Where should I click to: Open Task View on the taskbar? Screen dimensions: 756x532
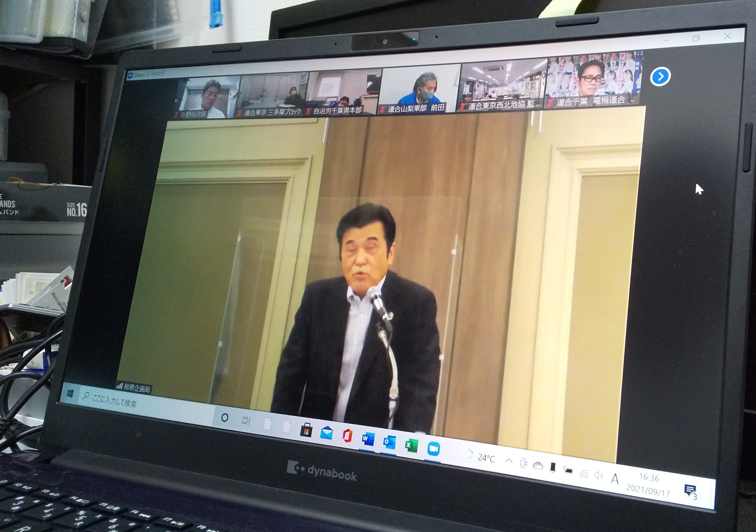(x=246, y=420)
